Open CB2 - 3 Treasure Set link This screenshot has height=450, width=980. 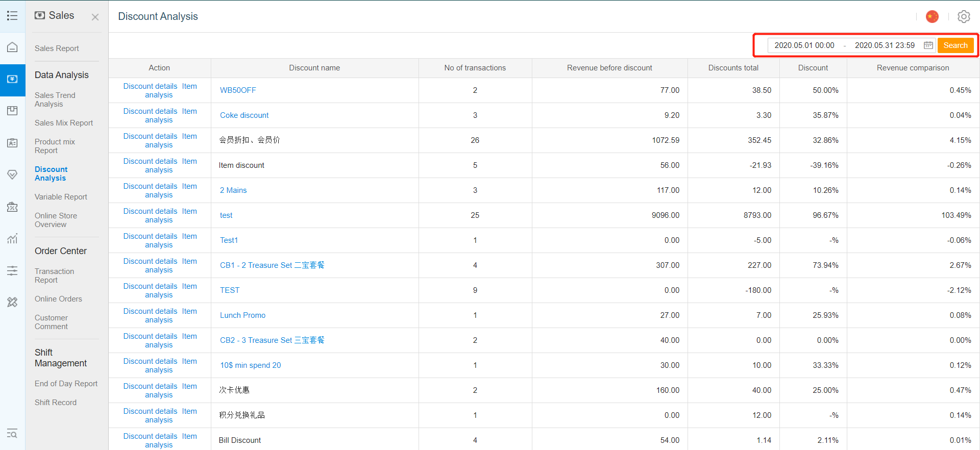tap(272, 340)
